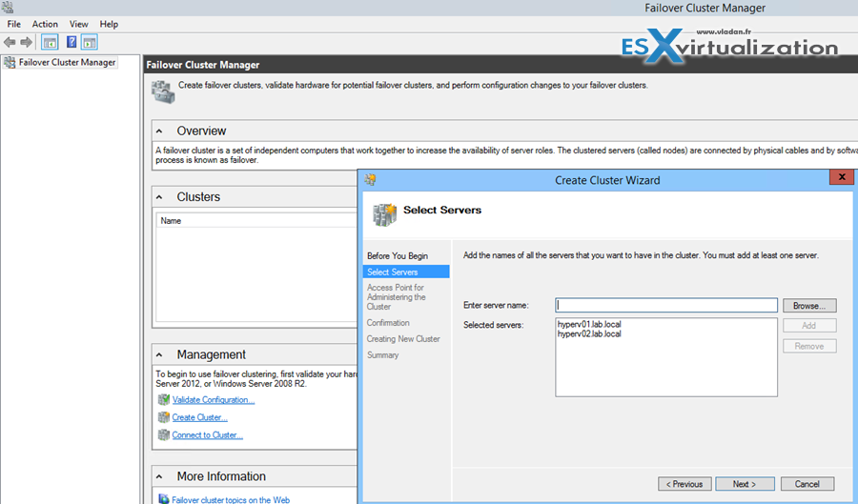The width and height of the screenshot is (858, 504).
Task: Collapse the More Information section
Action: [159, 476]
